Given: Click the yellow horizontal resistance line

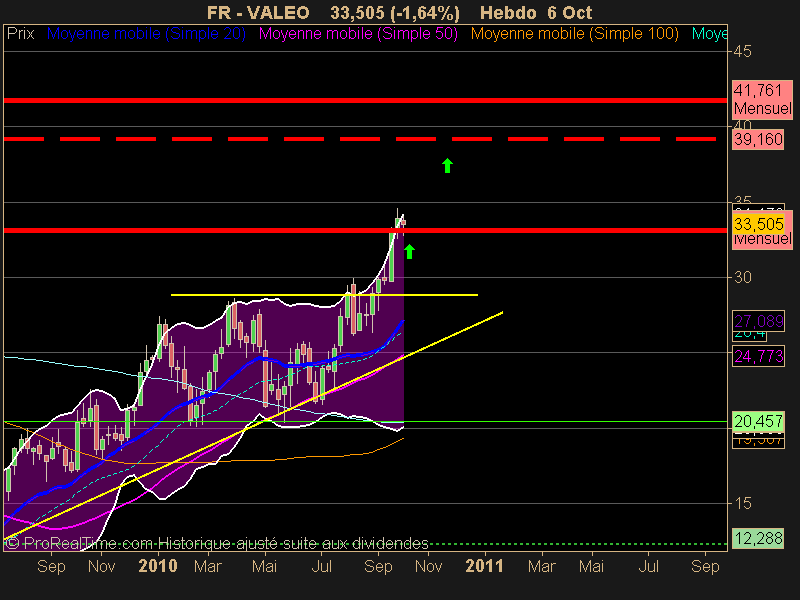Looking at the screenshot, I should pyautogui.click(x=324, y=295).
